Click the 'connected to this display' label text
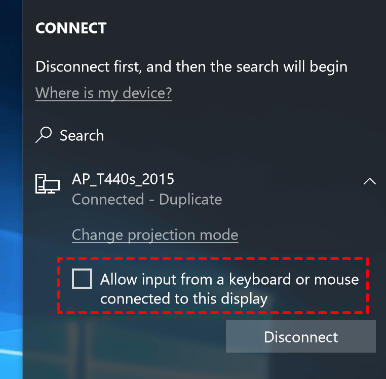Viewport: 386px width, 379px height. tap(184, 299)
